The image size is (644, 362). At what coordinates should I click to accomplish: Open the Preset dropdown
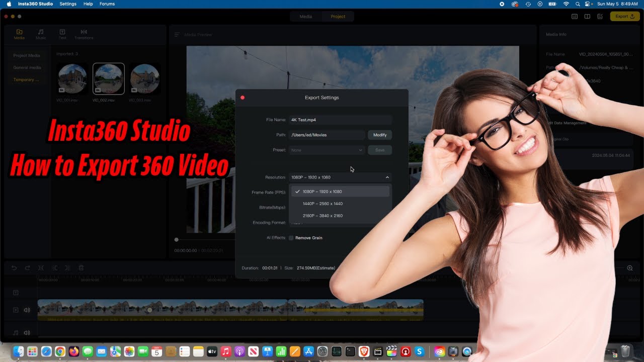(327, 150)
